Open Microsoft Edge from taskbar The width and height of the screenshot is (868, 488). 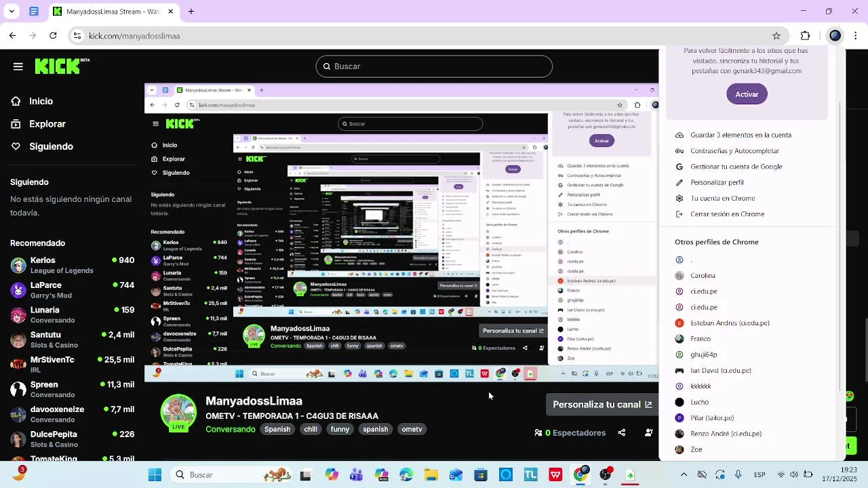(x=406, y=475)
